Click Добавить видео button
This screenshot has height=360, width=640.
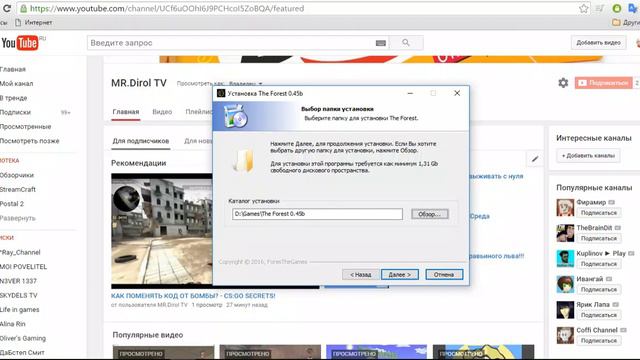click(598, 42)
